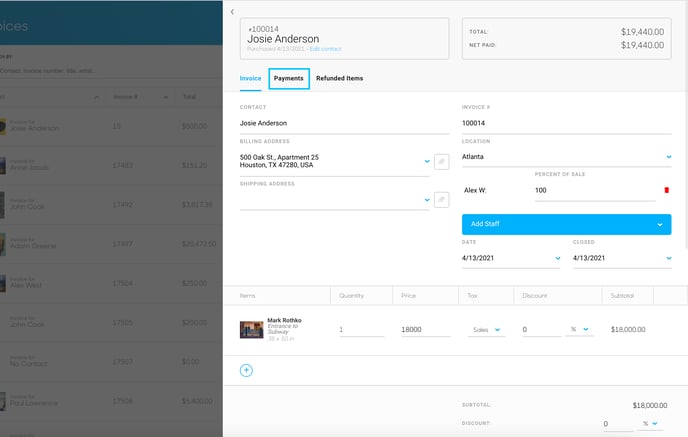Select the Paul Lawrence invoice row in list

click(111, 401)
